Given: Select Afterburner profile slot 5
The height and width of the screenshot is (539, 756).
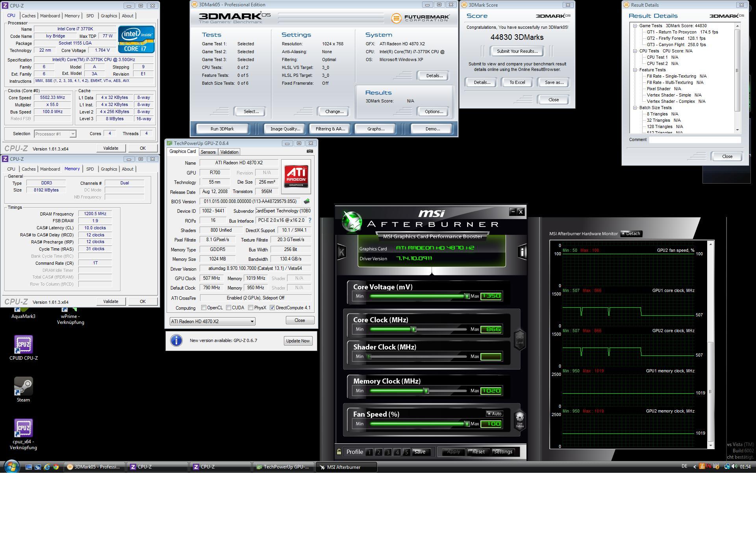Looking at the screenshot, I should (406, 452).
